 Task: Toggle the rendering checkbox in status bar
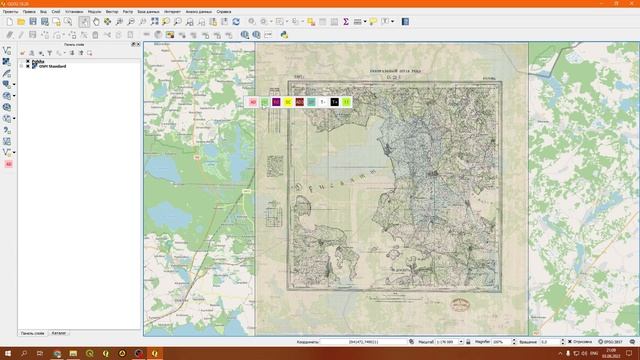pos(570,342)
